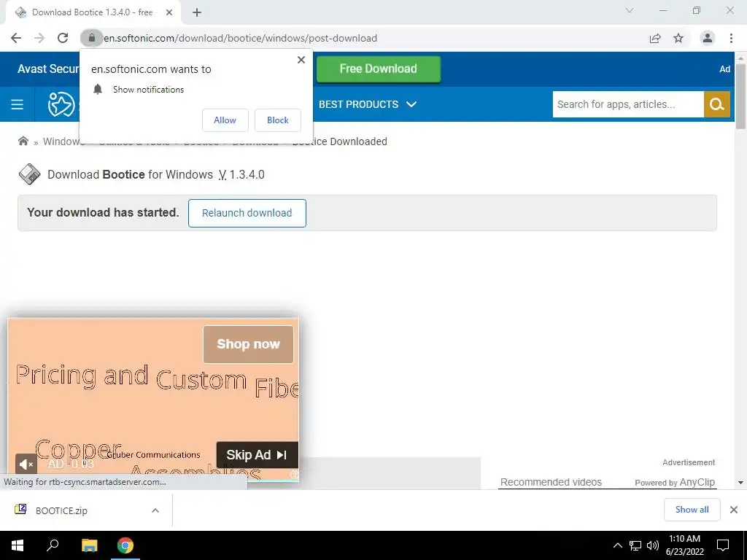The image size is (747, 560).
Task: Open the Windows Start menu
Action: [18, 545]
